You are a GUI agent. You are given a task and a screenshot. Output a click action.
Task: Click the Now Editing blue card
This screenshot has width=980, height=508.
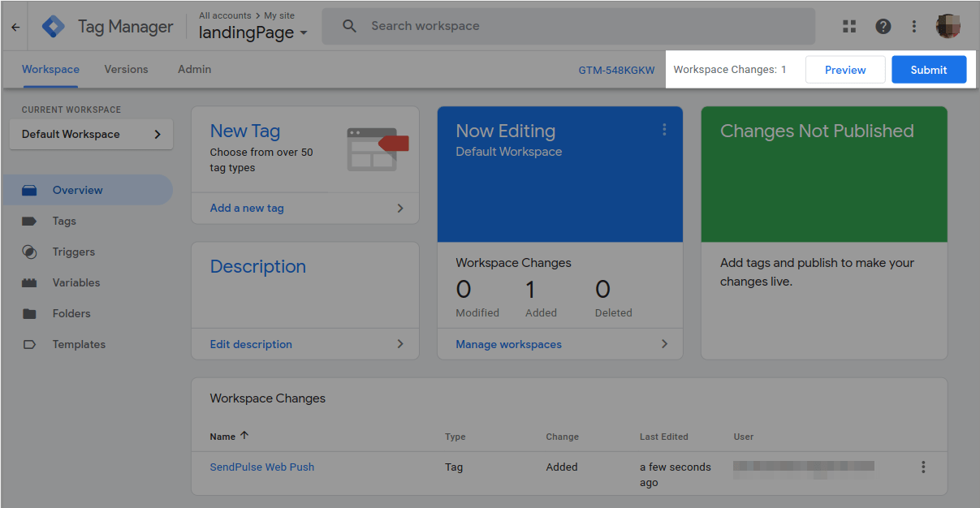560,174
